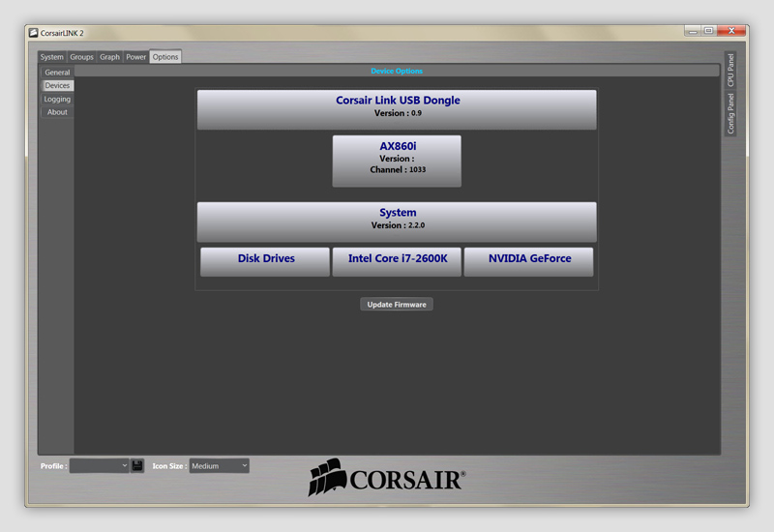Open the Power tab
The image size is (774, 532).
pyautogui.click(x=135, y=57)
